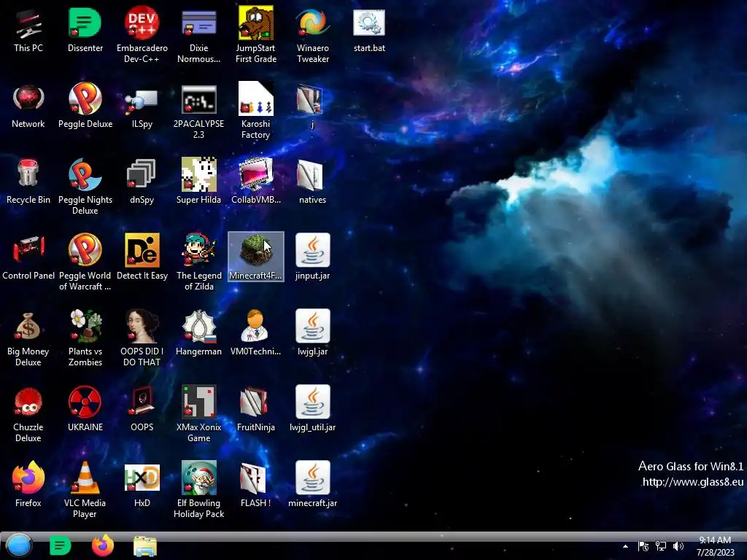Open File Explorer from the taskbar
Screen dimensions: 747x560
tap(145, 546)
